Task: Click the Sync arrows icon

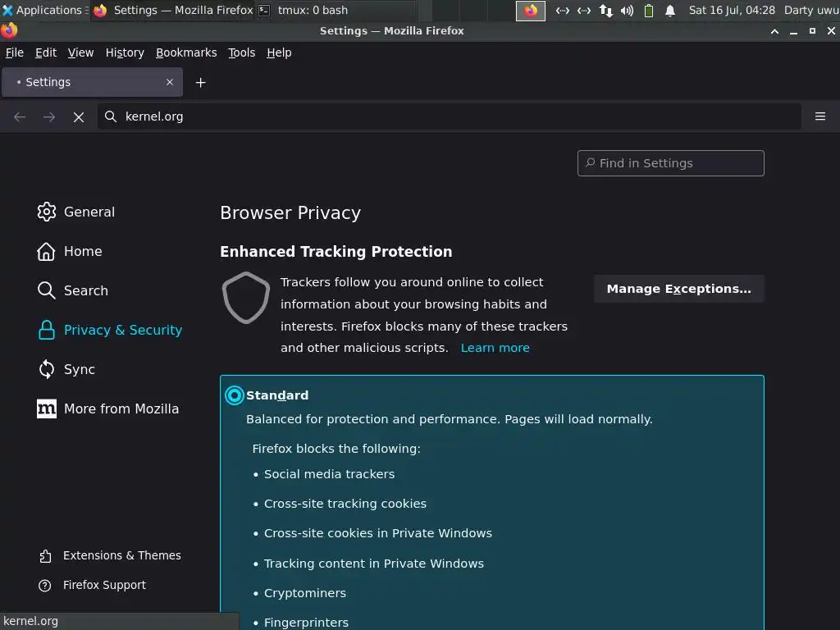Action: (x=47, y=369)
